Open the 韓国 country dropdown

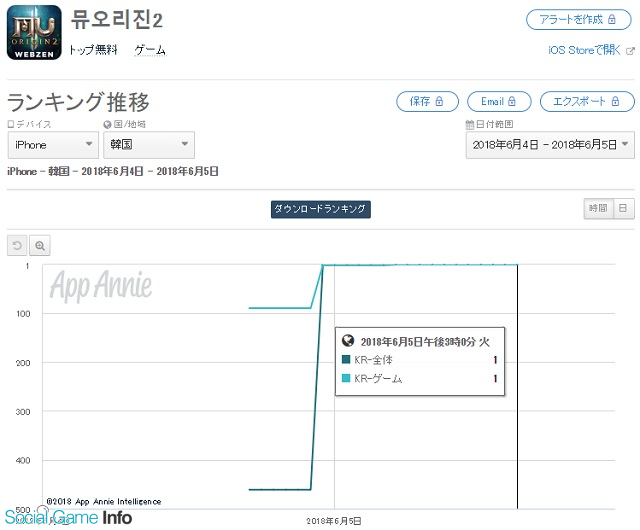pyautogui.click(x=149, y=145)
